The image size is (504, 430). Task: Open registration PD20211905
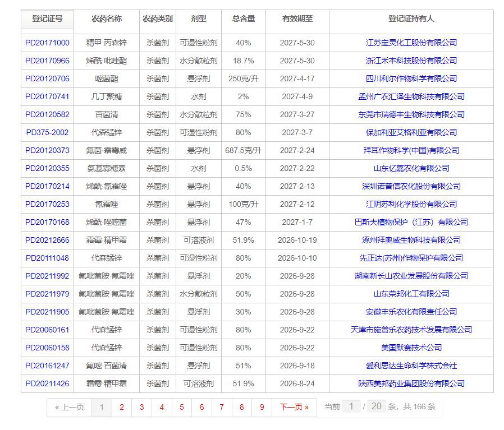pos(47,312)
